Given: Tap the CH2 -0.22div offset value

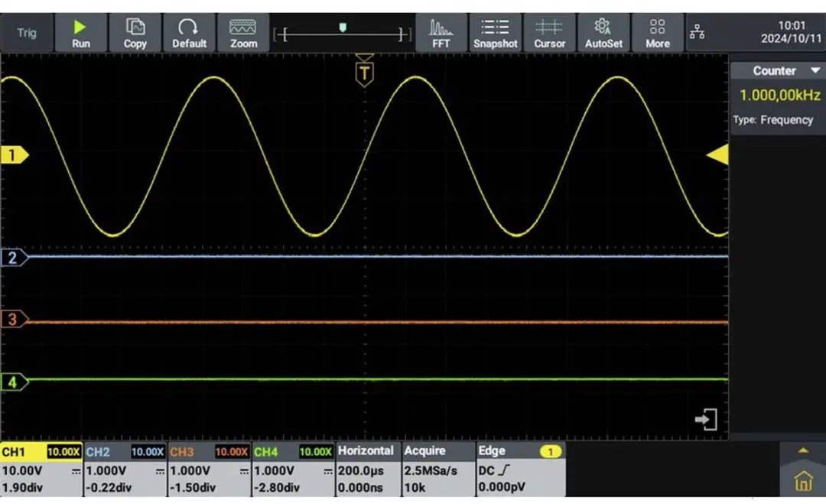Looking at the screenshot, I should click(x=109, y=487).
